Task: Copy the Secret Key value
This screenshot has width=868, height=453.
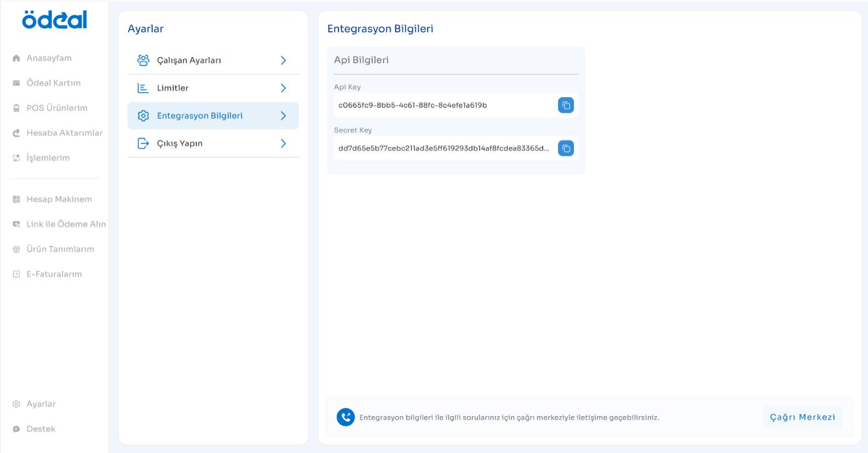Action: coord(566,149)
